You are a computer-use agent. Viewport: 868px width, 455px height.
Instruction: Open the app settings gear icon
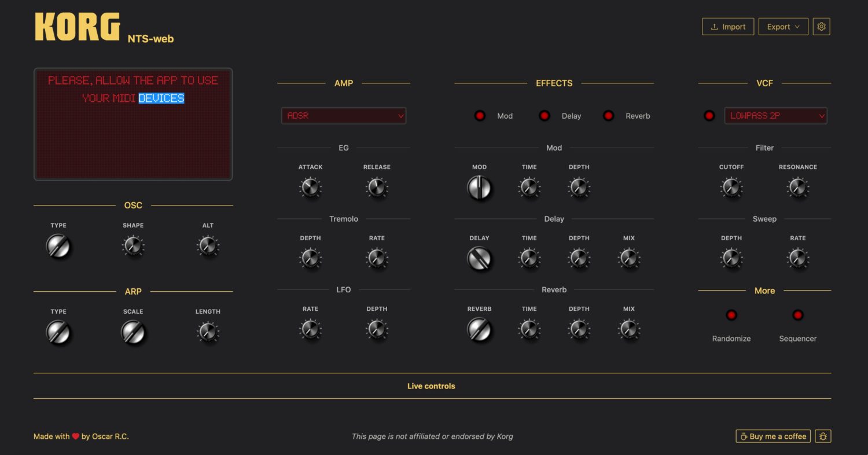tap(821, 26)
